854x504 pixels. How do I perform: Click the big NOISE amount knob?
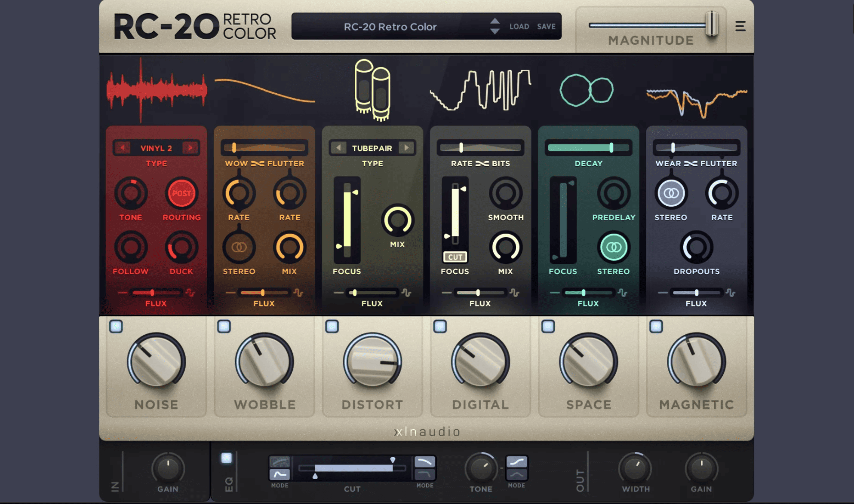click(157, 360)
